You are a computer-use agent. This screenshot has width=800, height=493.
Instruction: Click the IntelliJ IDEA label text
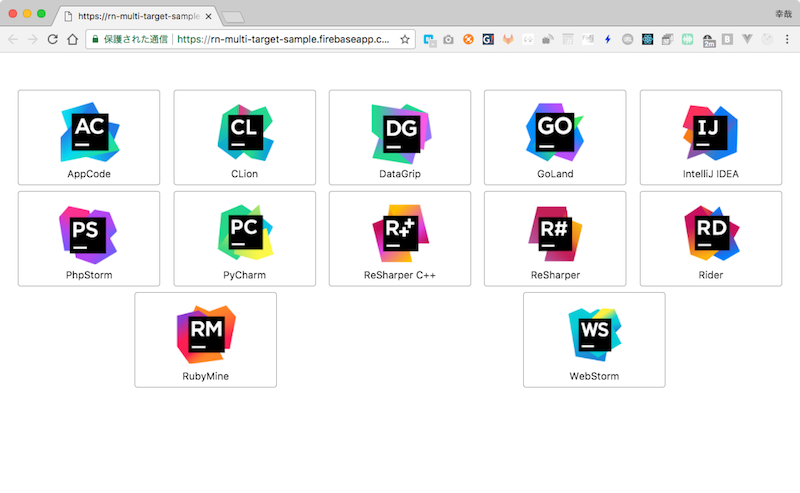pyautogui.click(x=711, y=174)
